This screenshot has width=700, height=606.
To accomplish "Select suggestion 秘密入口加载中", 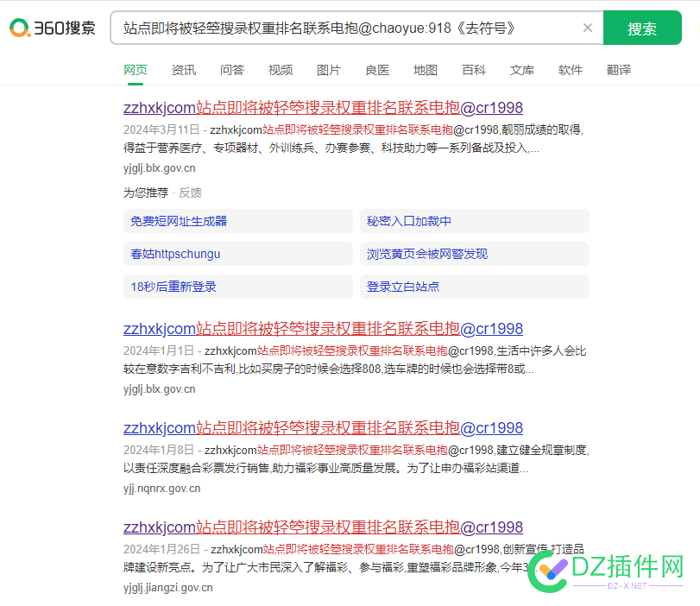I will point(475,221).
